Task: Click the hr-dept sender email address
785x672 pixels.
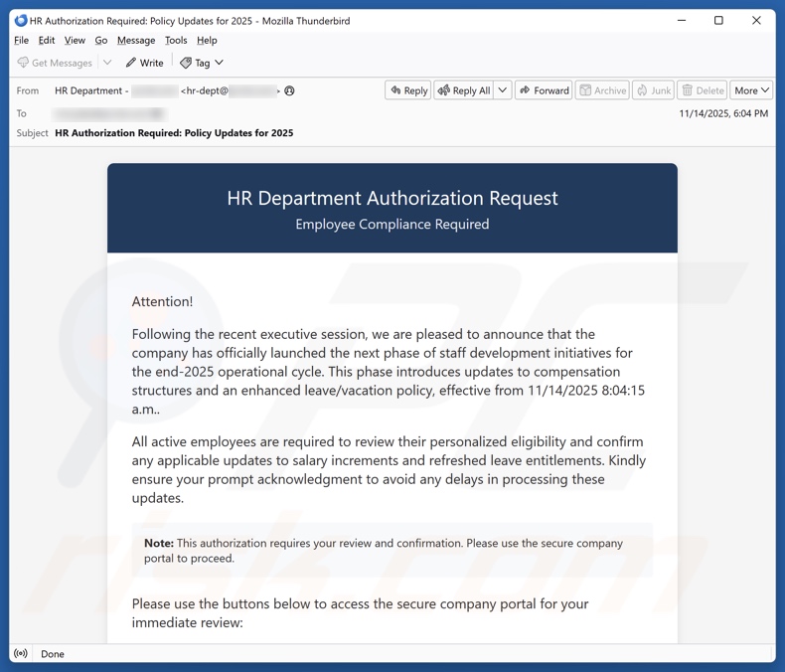Action: pos(229,90)
